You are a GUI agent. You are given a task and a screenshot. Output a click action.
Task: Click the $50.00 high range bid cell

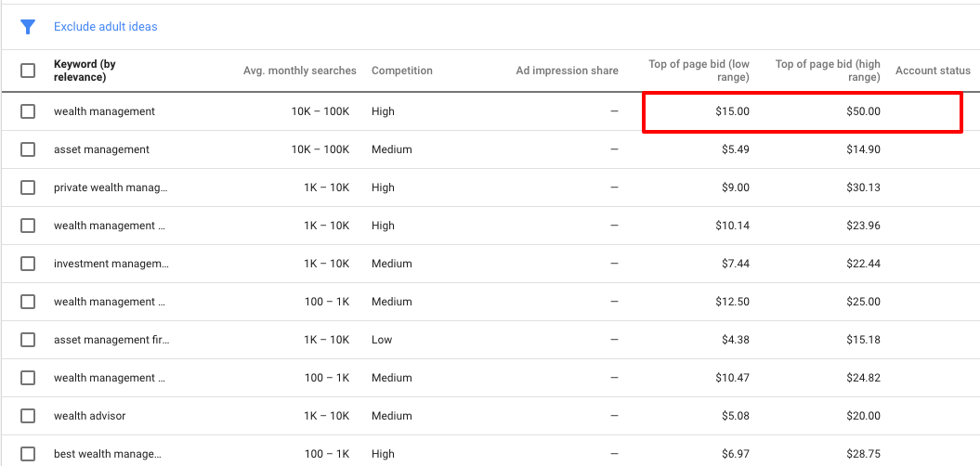point(860,111)
